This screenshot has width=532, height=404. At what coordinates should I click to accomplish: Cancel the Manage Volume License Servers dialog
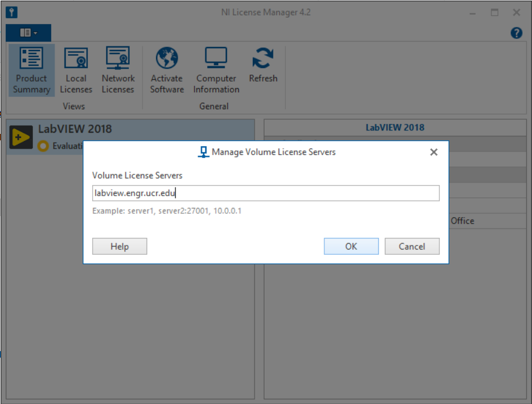click(412, 247)
